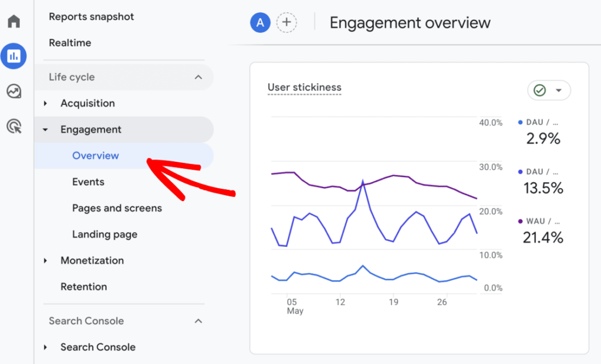Viewport: 601px width, 364px height.
Task: Open the data quality dropdown arrow
Action: pos(558,90)
